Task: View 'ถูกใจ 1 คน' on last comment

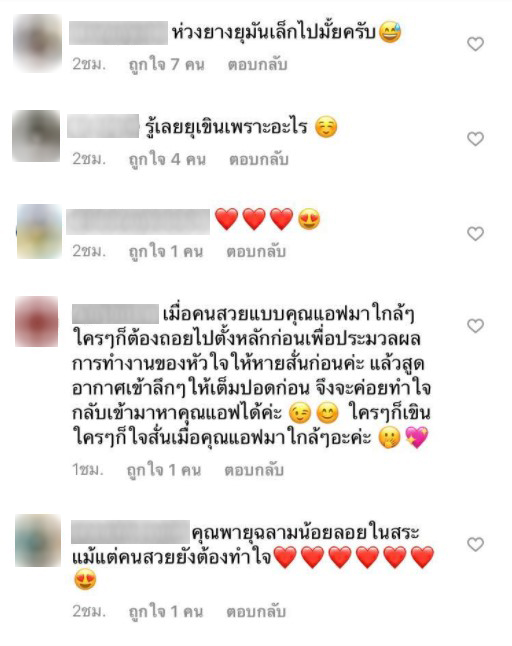Action: click(166, 611)
